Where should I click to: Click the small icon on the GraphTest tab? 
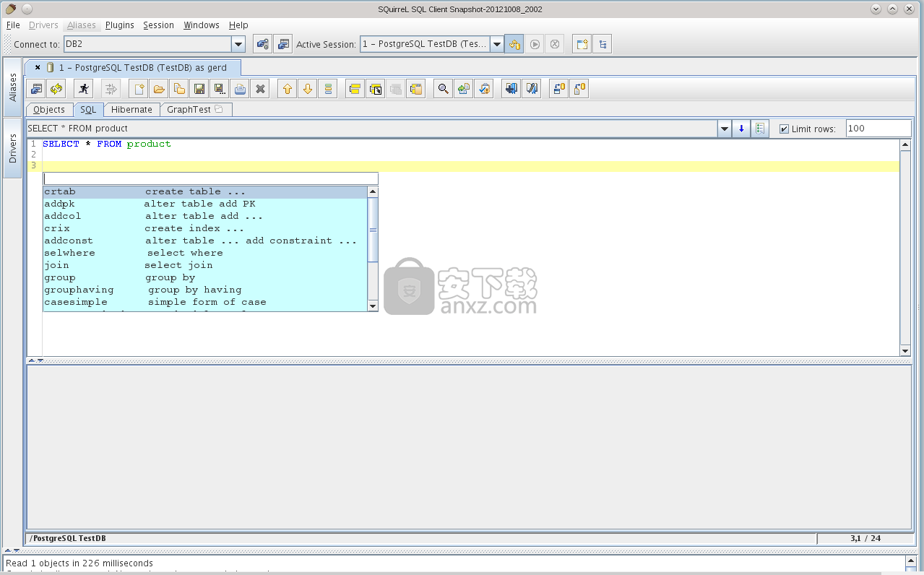(219, 109)
